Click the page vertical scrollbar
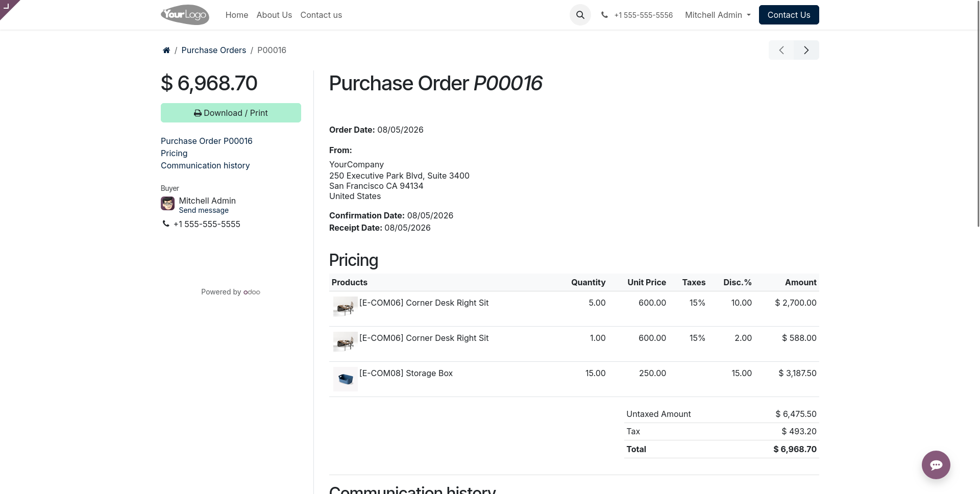The width and height of the screenshot is (980, 494). pyautogui.click(x=977, y=113)
